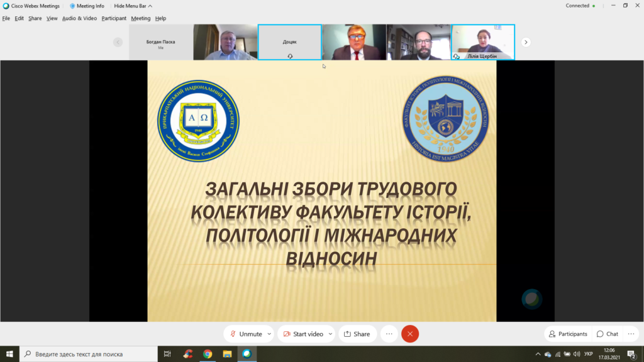Open the Participant menu
This screenshot has height=362, width=644.
tap(114, 18)
